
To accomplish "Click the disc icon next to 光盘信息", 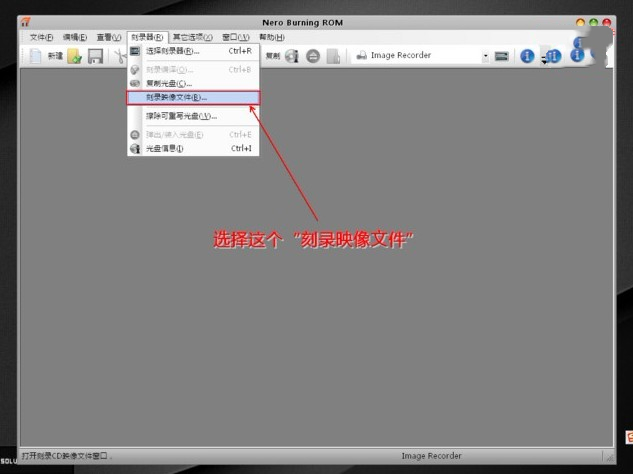I will [x=135, y=149].
